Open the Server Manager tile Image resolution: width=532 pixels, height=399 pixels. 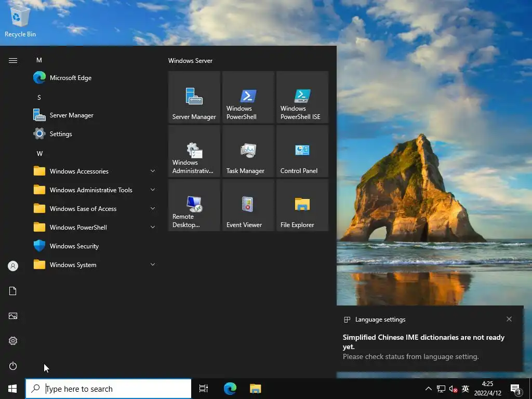[x=194, y=97]
